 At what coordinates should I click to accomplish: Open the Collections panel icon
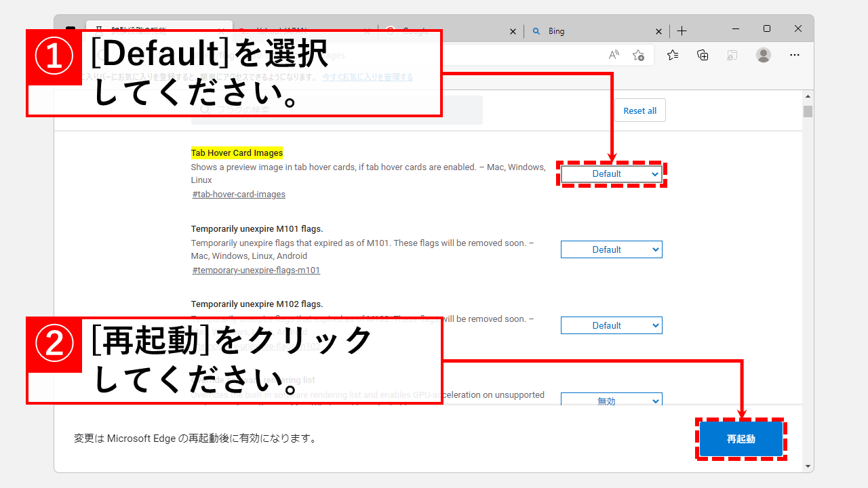pos(703,55)
